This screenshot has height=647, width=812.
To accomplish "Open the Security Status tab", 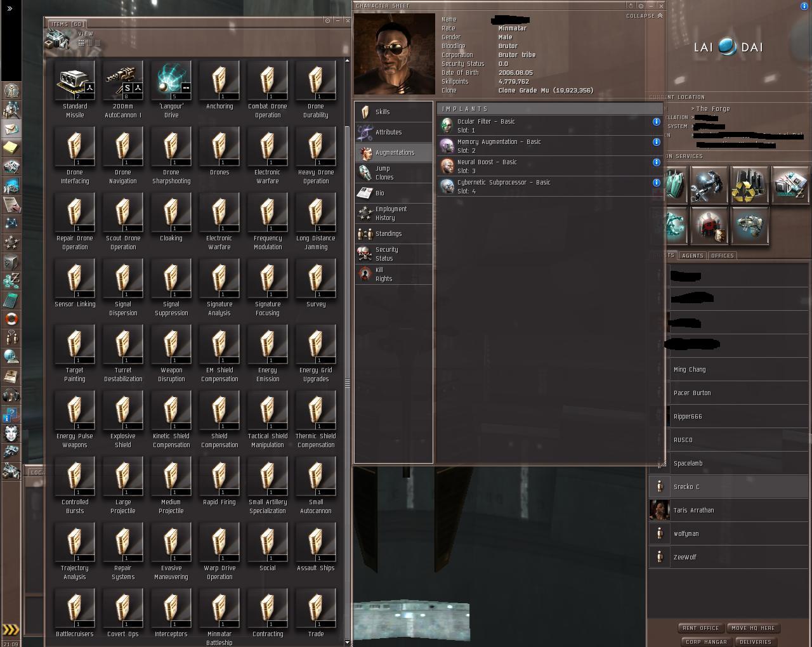I will 393,254.
